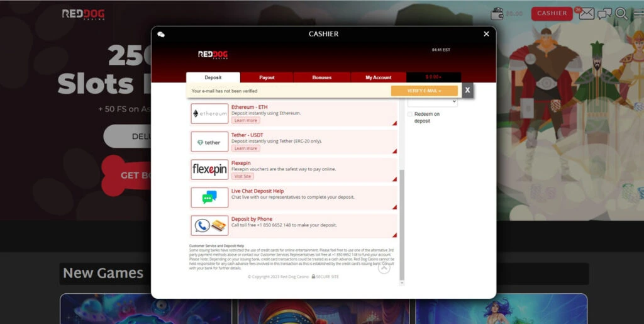The height and width of the screenshot is (324, 644).
Task: Open the live chat icon in top bar
Action: [604, 14]
